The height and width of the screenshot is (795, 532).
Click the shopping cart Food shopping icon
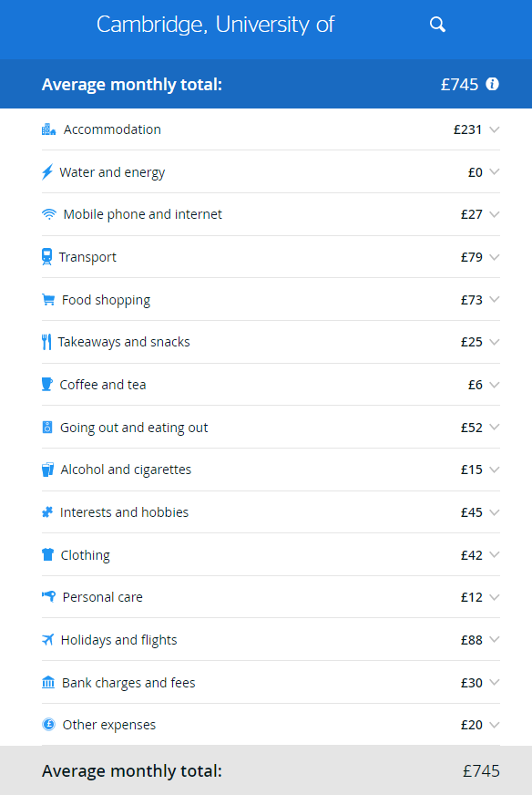(48, 300)
